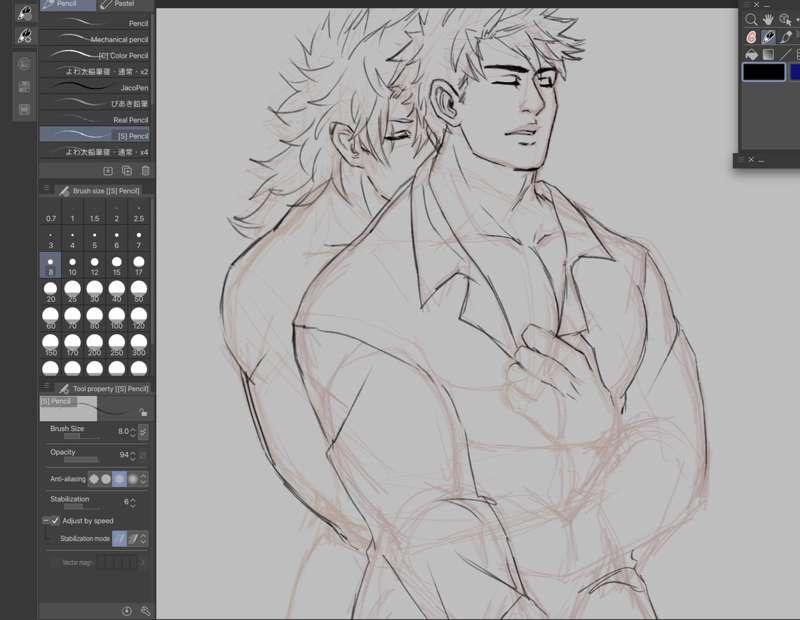Pick brush size preset 300
The width and height of the screenshot is (800, 620).
pyautogui.click(x=139, y=345)
